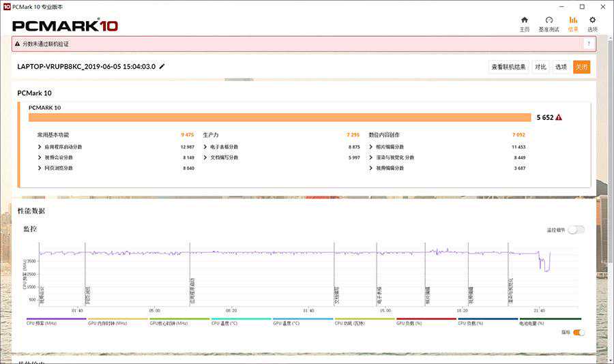
Task: Expand the 视频会议分数 row
Action: pyautogui.click(x=40, y=157)
